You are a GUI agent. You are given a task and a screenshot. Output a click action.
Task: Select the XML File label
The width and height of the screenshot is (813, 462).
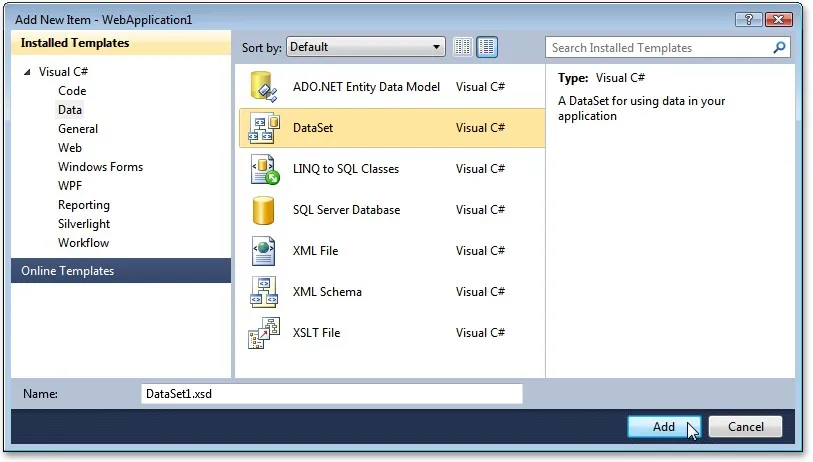(x=315, y=251)
